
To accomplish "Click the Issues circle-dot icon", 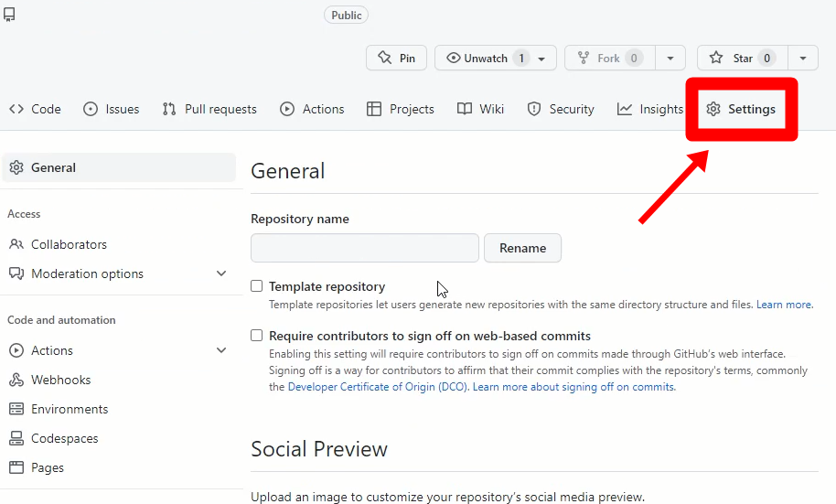I will (x=91, y=109).
